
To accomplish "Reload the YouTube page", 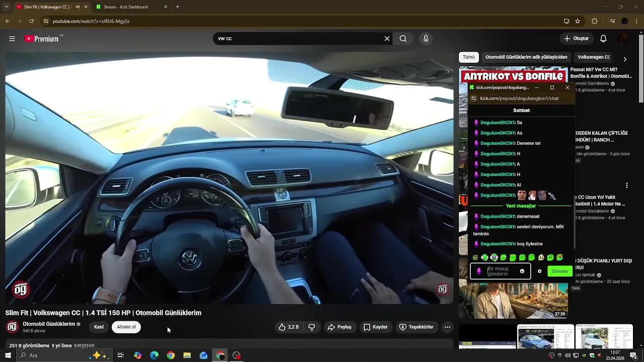I will point(31,21).
